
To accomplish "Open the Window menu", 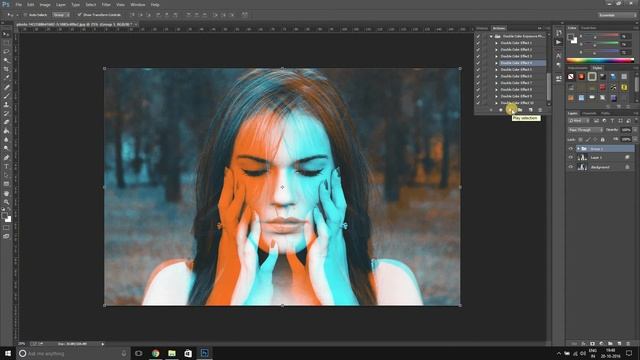I will coord(138,4).
